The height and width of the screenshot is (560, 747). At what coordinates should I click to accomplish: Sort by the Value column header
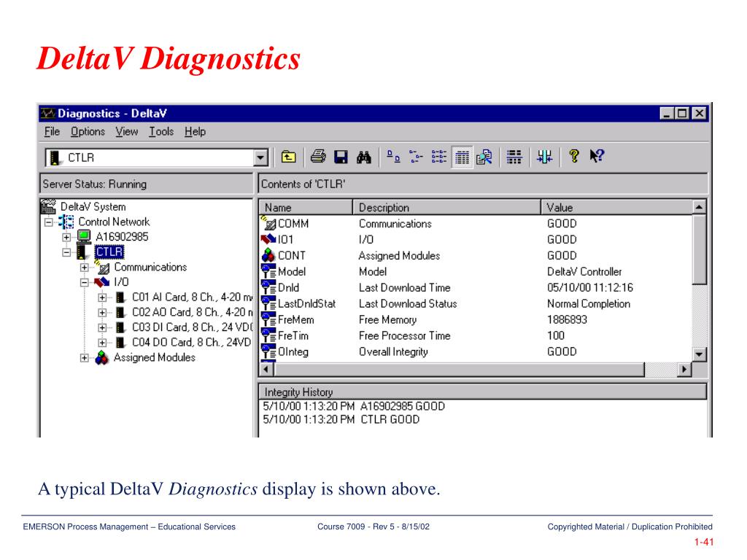point(617,208)
